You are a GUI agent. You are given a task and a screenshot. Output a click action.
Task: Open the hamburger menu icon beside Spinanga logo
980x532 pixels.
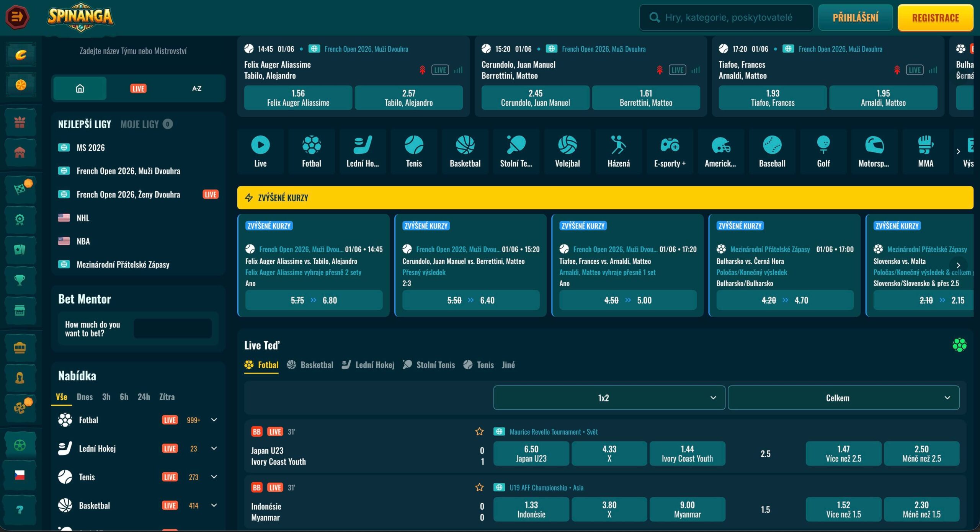tap(17, 17)
